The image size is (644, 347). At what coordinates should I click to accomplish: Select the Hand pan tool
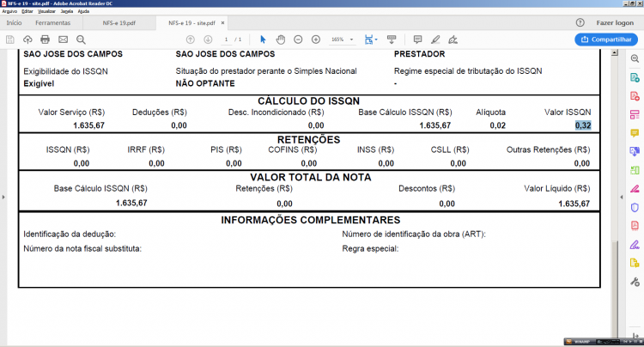click(x=281, y=40)
